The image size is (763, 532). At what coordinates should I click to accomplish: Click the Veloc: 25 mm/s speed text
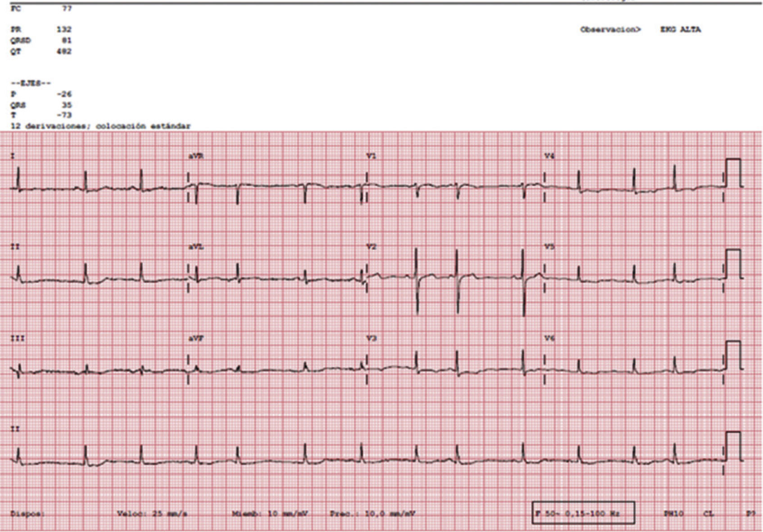(152, 514)
